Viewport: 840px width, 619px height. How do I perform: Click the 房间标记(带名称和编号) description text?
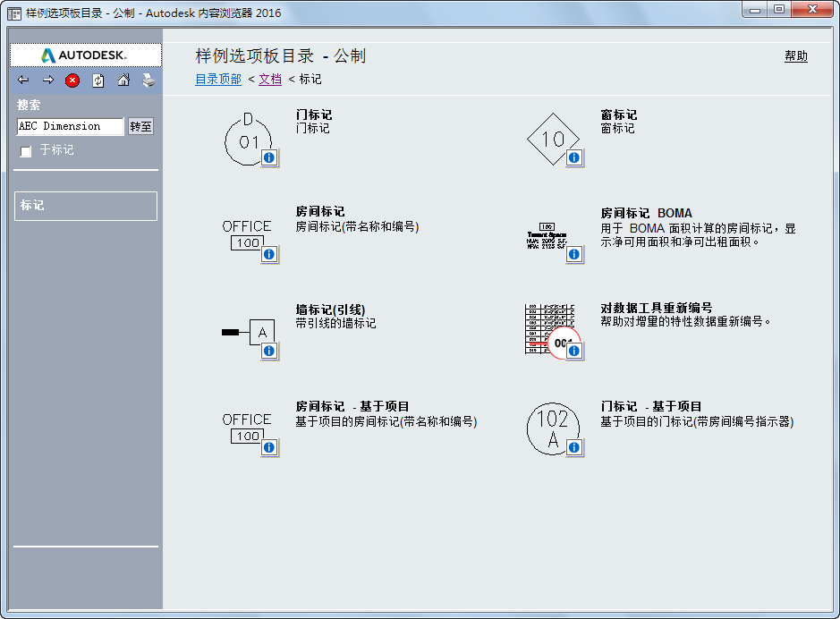point(357,227)
